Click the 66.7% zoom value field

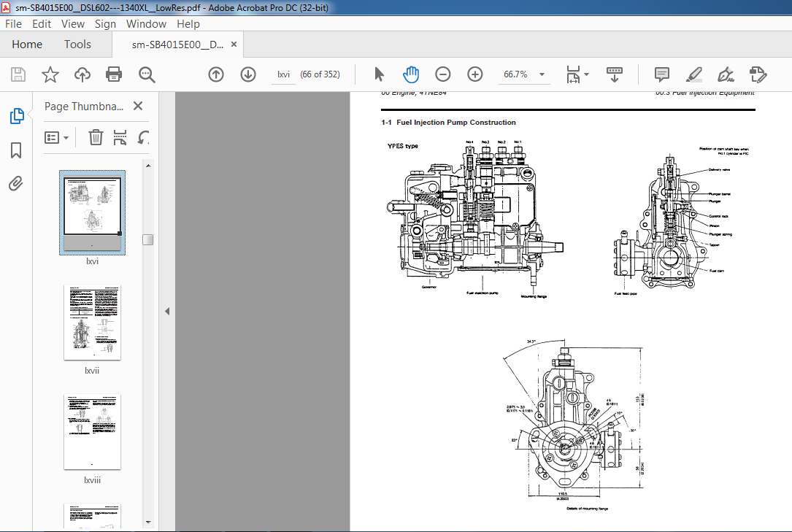(x=515, y=74)
